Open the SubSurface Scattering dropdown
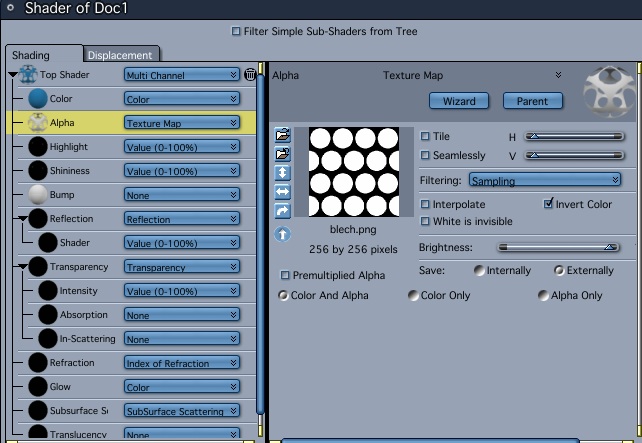The image size is (642, 443). click(182, 411)
